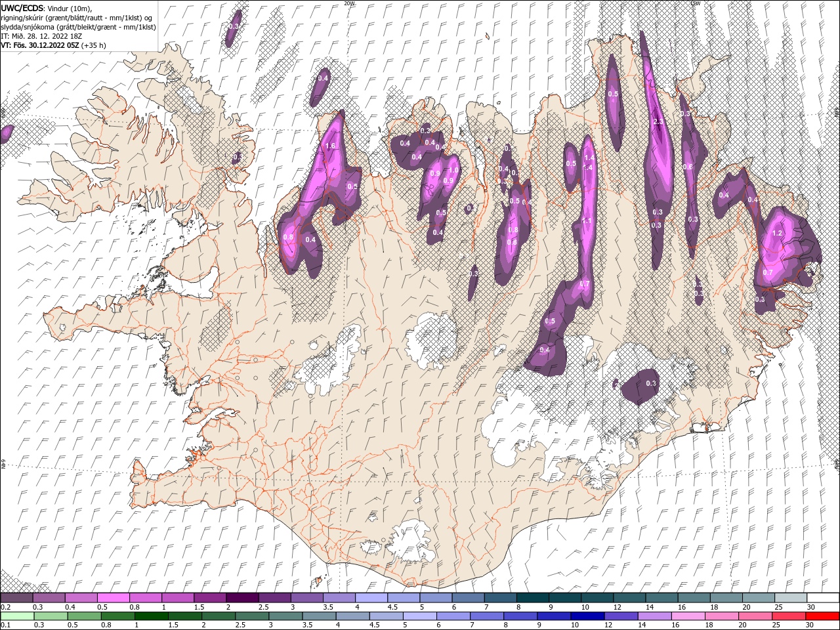
Task: Click the 1.0 snowfall value on the map
Action: (453, 171)
